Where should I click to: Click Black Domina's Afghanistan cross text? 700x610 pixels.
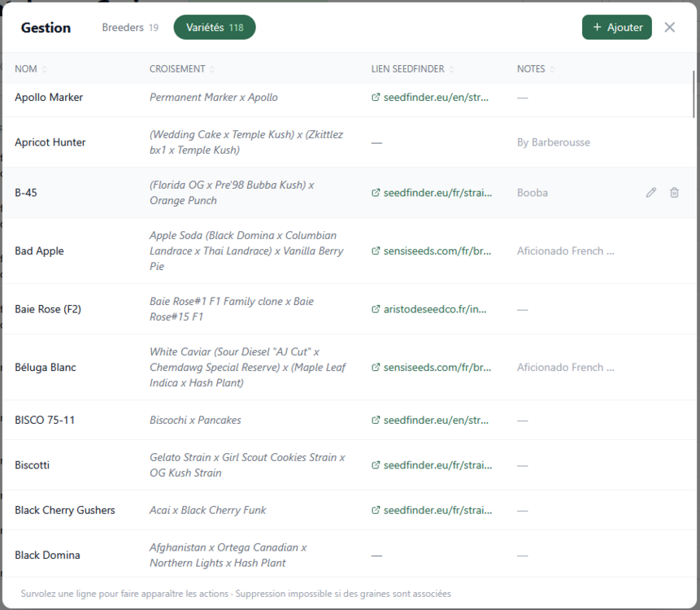point(228,556)
